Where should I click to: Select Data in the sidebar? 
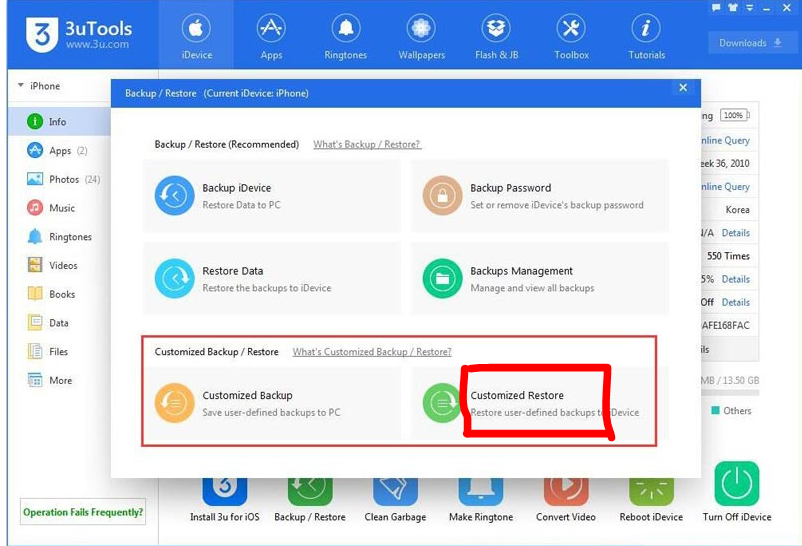(59, 322)
